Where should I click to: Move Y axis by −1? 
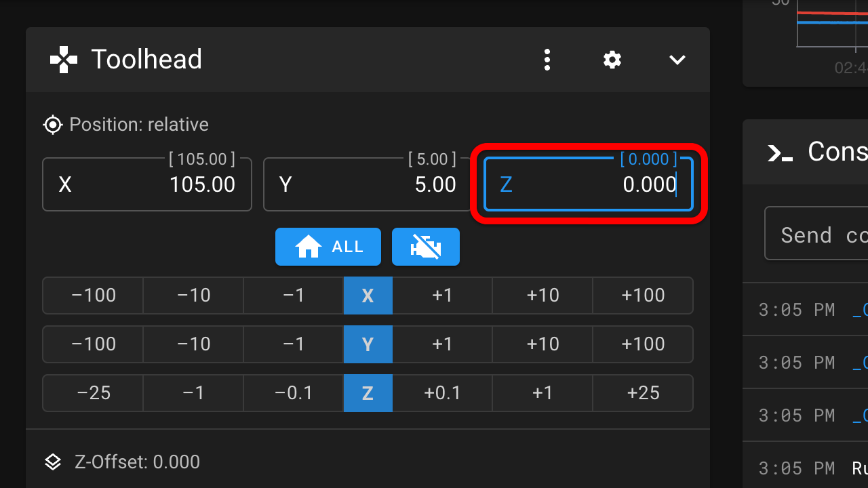(293, 344)
